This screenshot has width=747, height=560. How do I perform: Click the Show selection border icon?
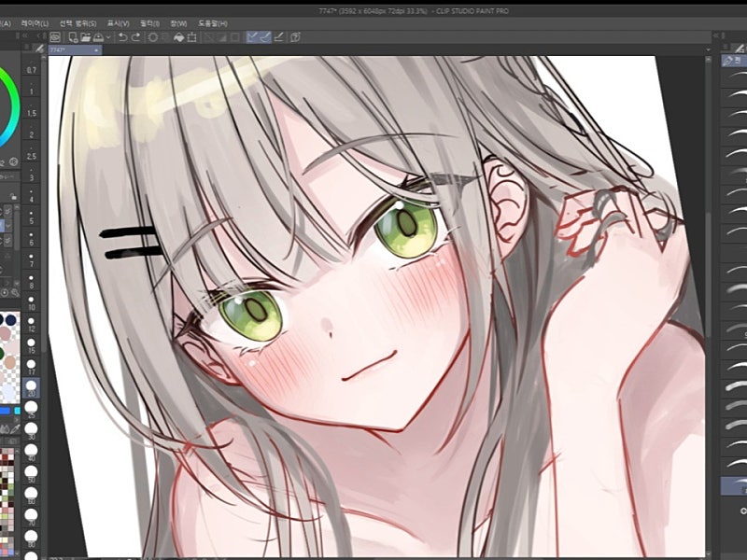pyautogui.click(x=235, y=37)
